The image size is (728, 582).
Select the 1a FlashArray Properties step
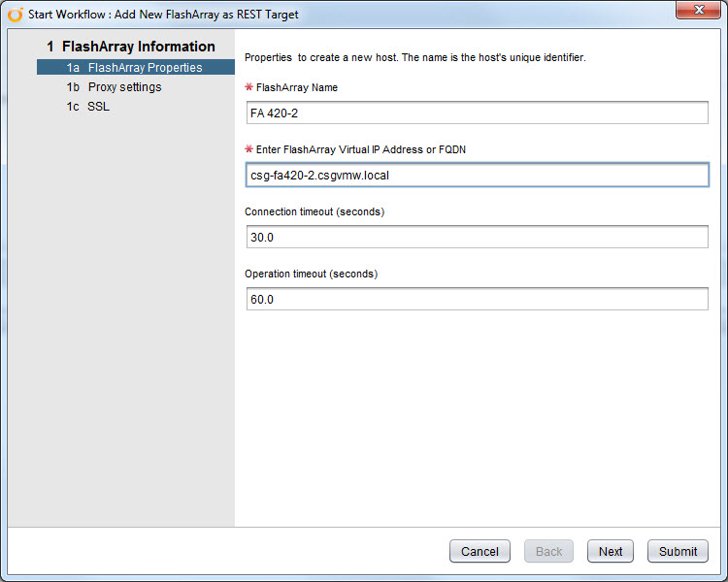click(136, 67)
